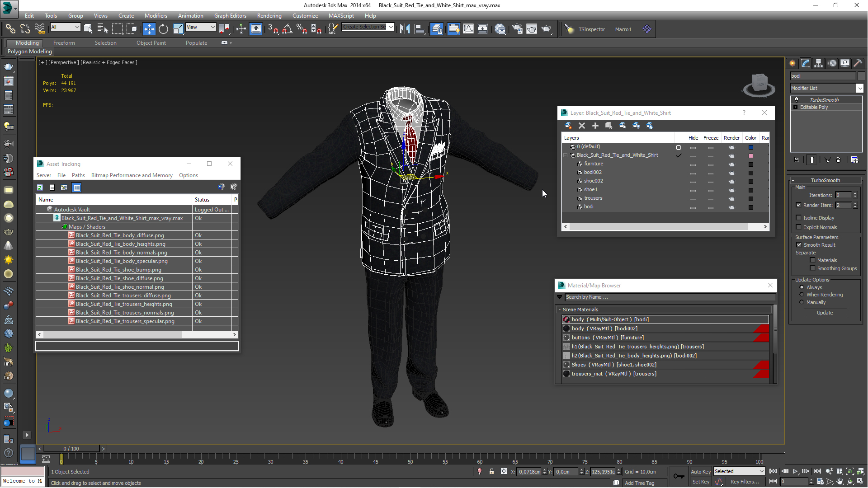Activate the Select and Scale tool

[178, 29]
